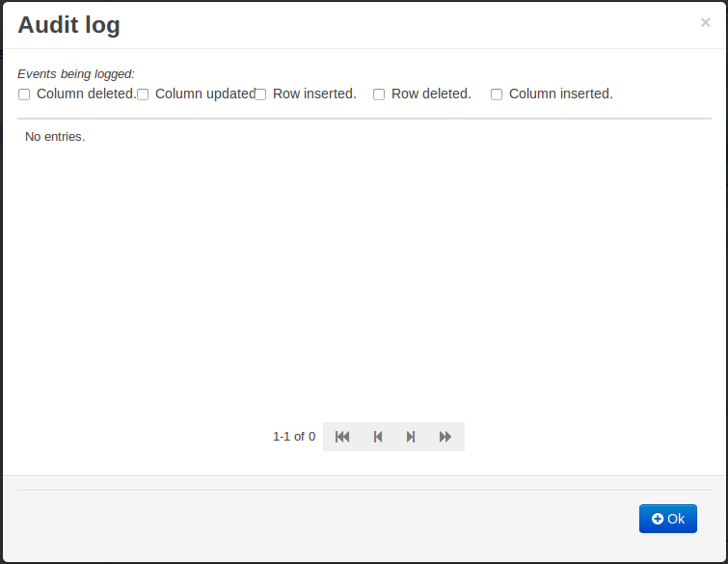Viewport: 728px width, 564px height.
Task: Click the "1-1 of 0" page counter
Action: (x=294, y=437)
